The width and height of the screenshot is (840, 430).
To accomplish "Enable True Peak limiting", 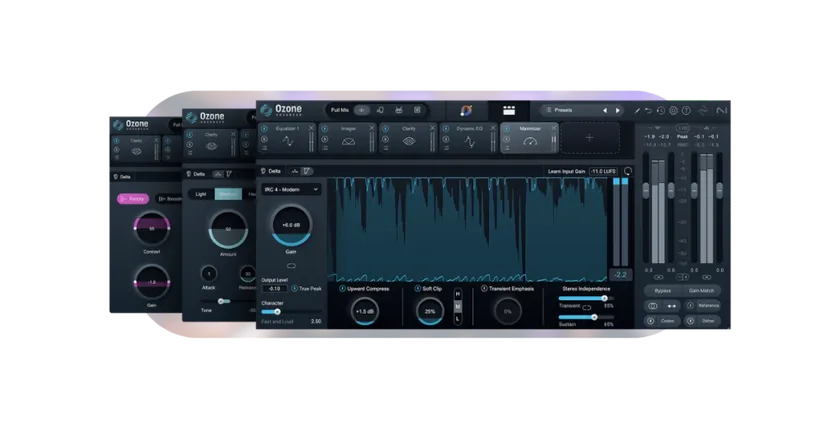I will pos(294,289).
